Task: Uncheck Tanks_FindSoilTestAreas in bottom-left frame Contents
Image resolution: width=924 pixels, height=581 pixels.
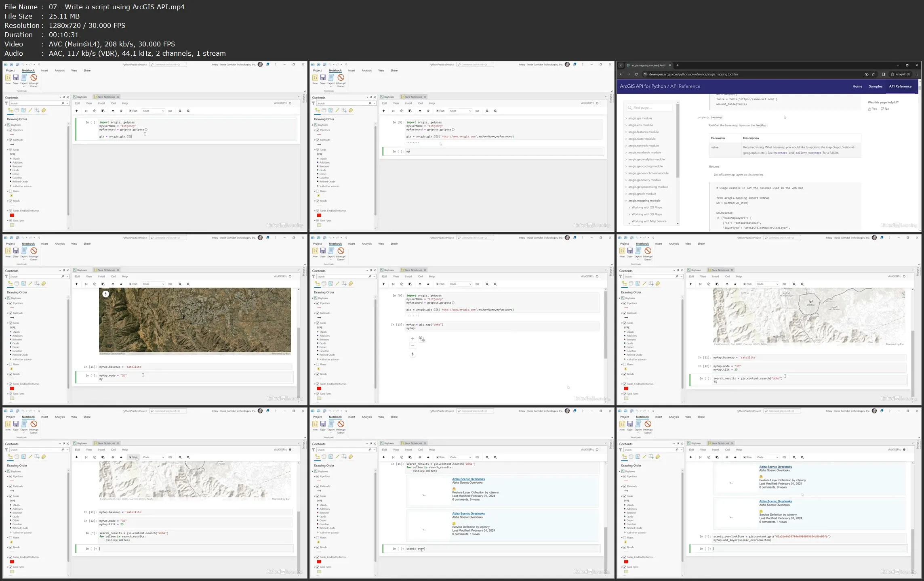Action: point(11,557)
